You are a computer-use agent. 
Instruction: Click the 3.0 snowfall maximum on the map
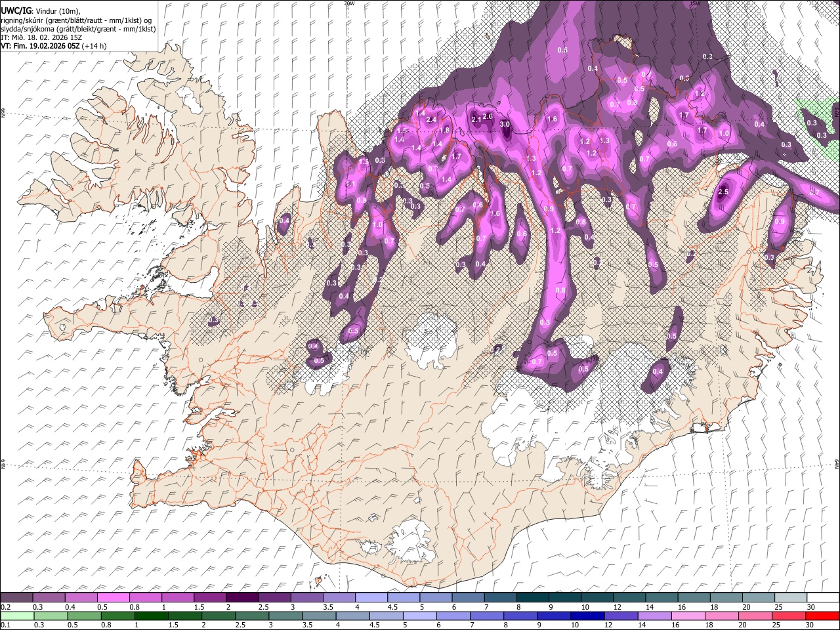[x=505, y=124]
